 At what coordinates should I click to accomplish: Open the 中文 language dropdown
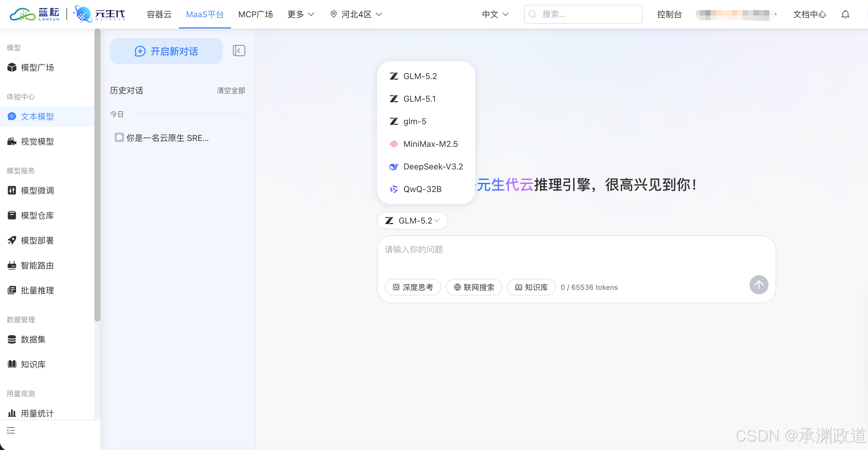[495, 14]
